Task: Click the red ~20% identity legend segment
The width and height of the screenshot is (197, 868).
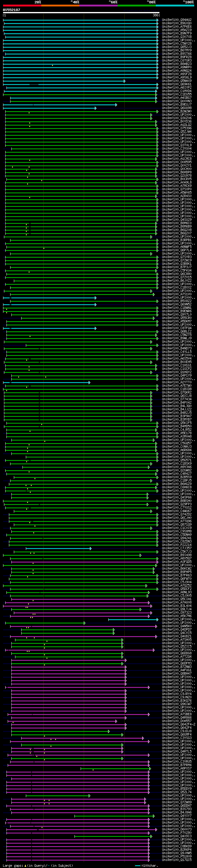Action: click(x=22, y=6)
